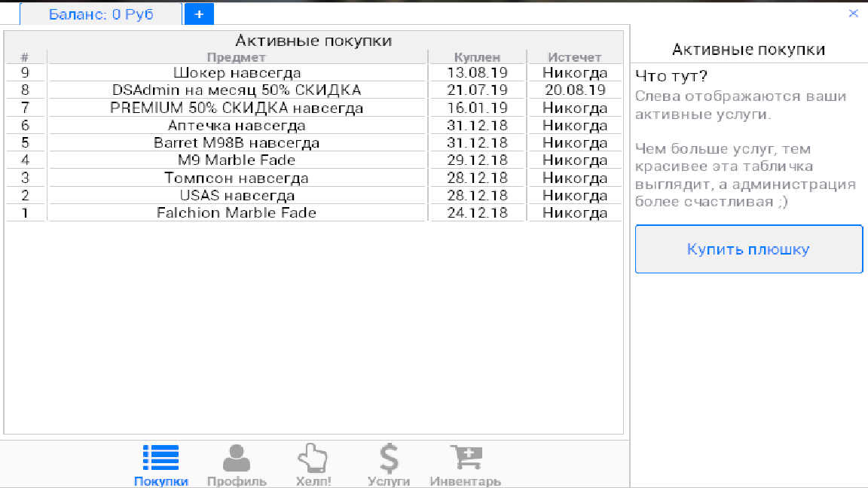The image size is (868, 488).
Task: Sort by the Истечет column header
Action: pos(575,57)
